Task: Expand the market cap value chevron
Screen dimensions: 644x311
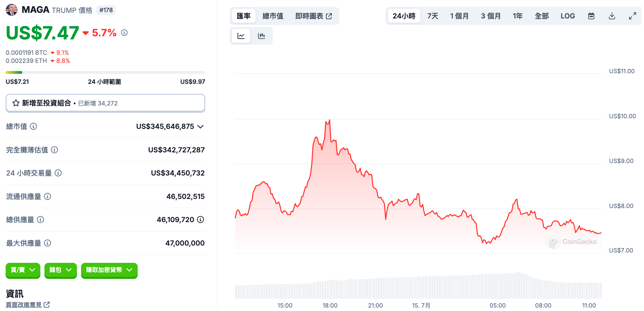Action: 201,127
